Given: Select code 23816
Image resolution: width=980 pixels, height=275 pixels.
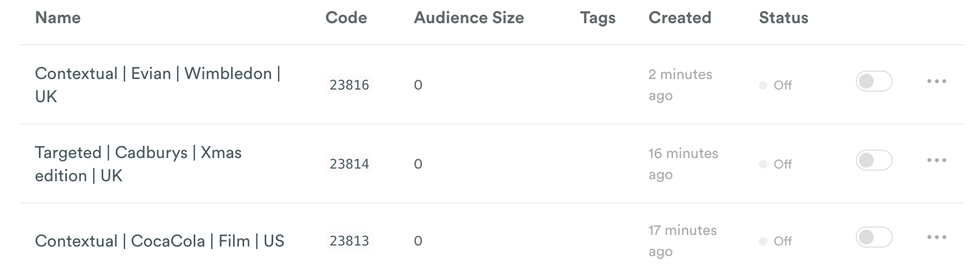Looking at the screenshot, I should coord(349,85).
